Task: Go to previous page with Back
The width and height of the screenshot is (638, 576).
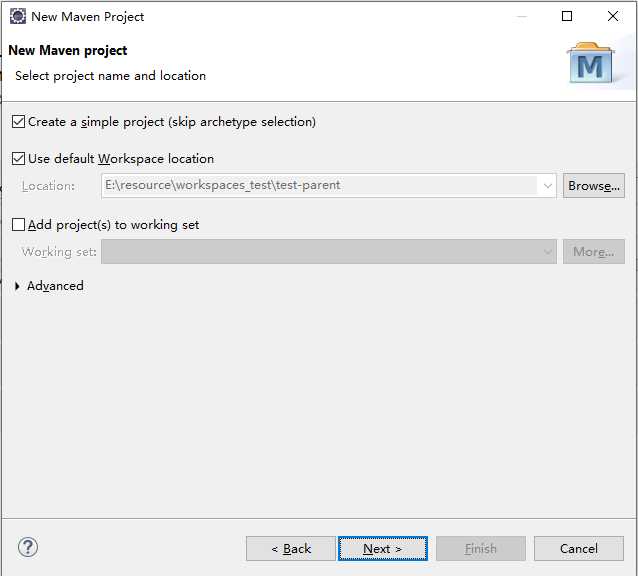Action: click(x=291, y=548)
